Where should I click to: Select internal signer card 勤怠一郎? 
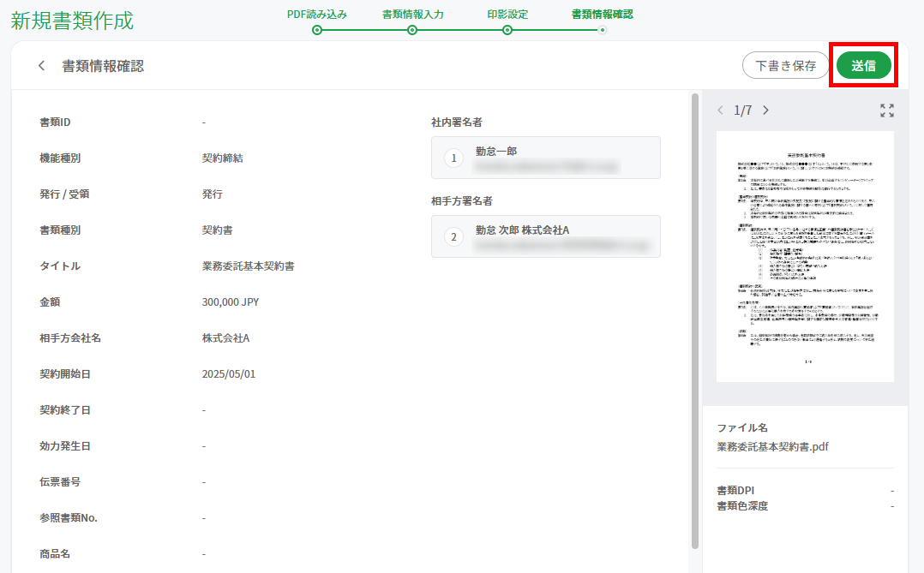[546, 158]
